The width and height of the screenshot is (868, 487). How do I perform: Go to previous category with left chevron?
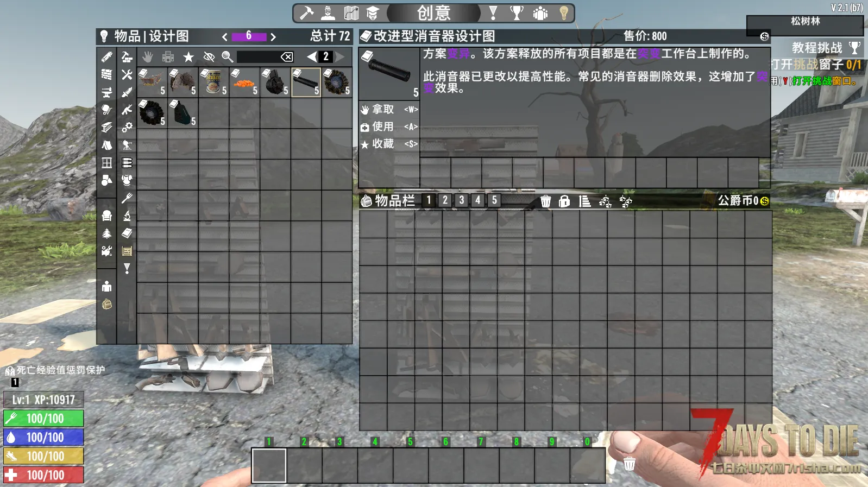[224, 37]
